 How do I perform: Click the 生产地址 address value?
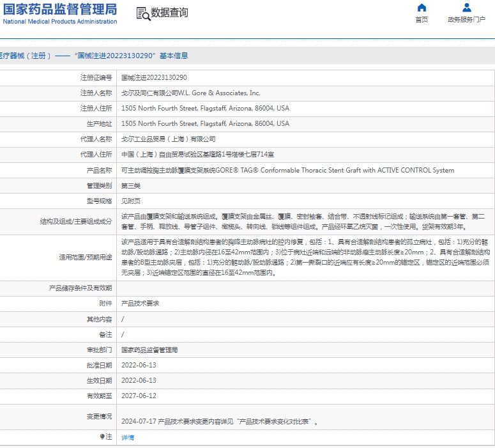coord(205,124)
